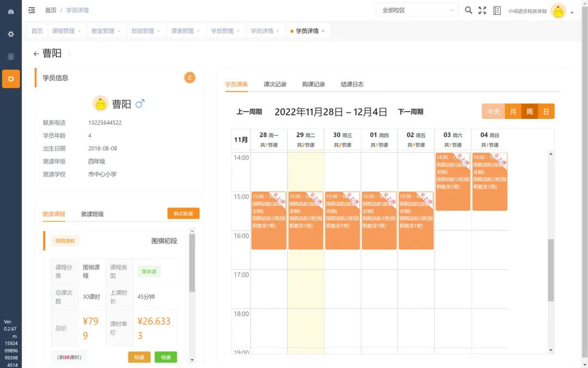
Task: Open Monday's 15:00 围棋高阶 class block
Action: [x=268, y=221]
